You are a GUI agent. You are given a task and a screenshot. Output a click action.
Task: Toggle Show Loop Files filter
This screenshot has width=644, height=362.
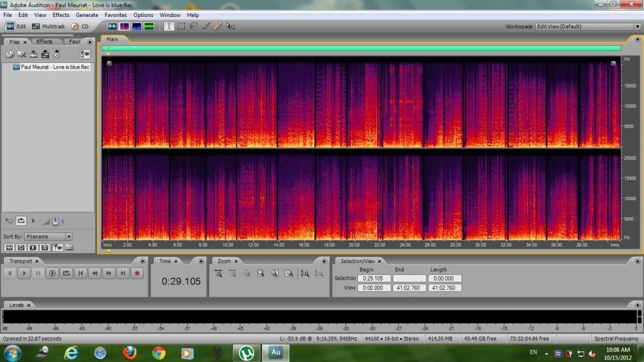coord(21,247)
